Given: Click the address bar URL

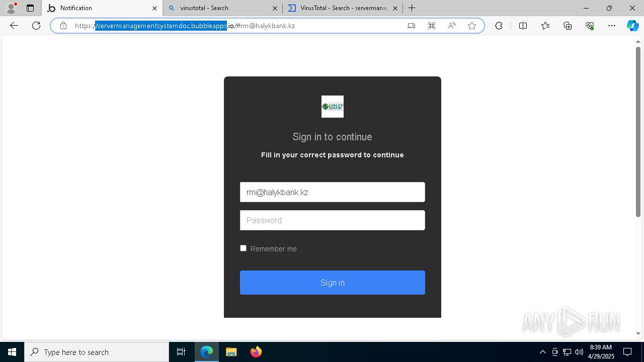Looking at the screenshot, I should coord(185,26).
